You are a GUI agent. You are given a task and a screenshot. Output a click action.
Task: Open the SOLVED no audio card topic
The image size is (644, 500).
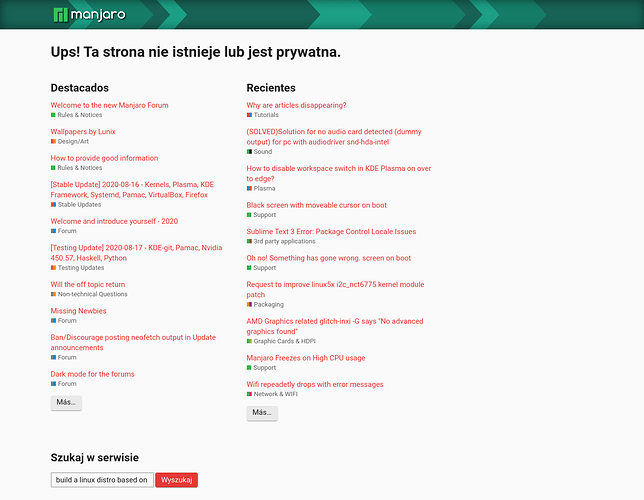click(334, 136)
